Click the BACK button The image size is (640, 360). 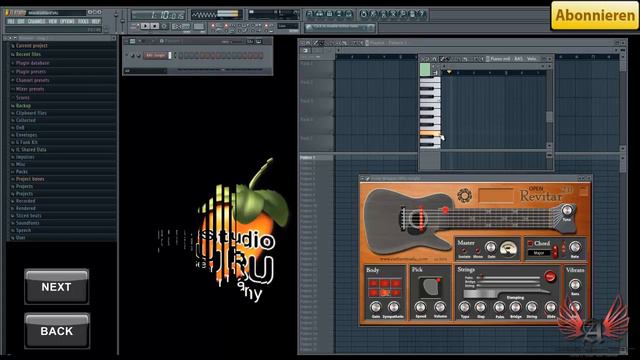tap(56, 331)
